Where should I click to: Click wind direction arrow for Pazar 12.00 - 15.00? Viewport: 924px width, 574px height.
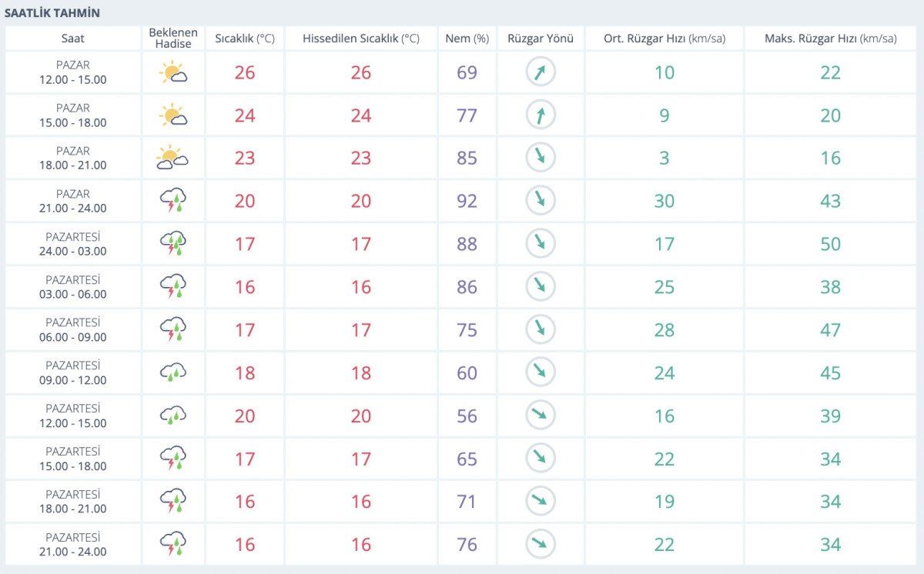pyautogui.click(x=541, y=73)
